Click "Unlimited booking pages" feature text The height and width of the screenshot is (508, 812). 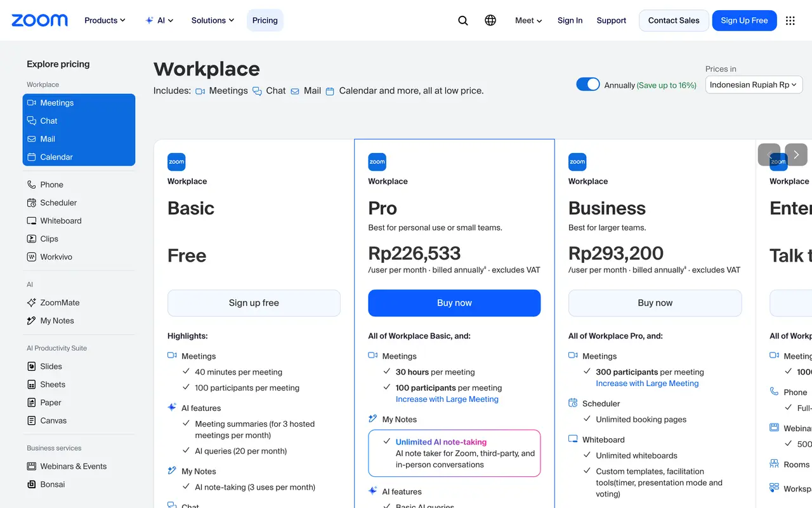point(641,420)
